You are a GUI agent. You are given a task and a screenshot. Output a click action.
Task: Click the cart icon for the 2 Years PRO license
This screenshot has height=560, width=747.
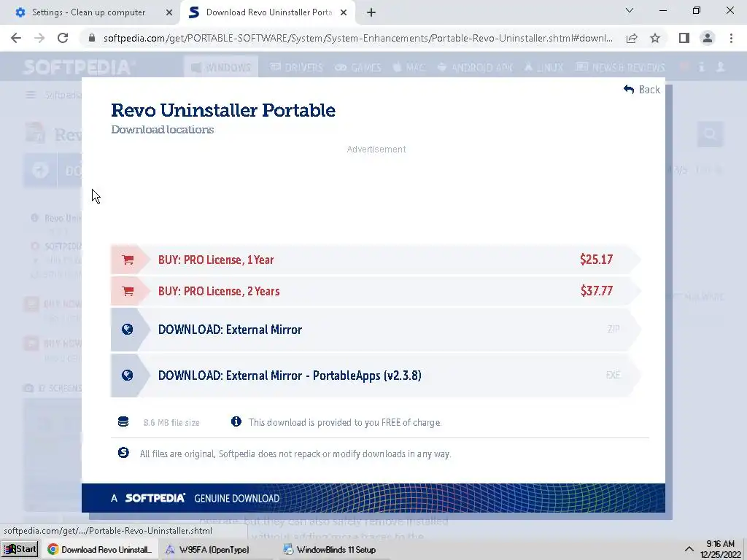pyautogui.click(x=128, y=292)
